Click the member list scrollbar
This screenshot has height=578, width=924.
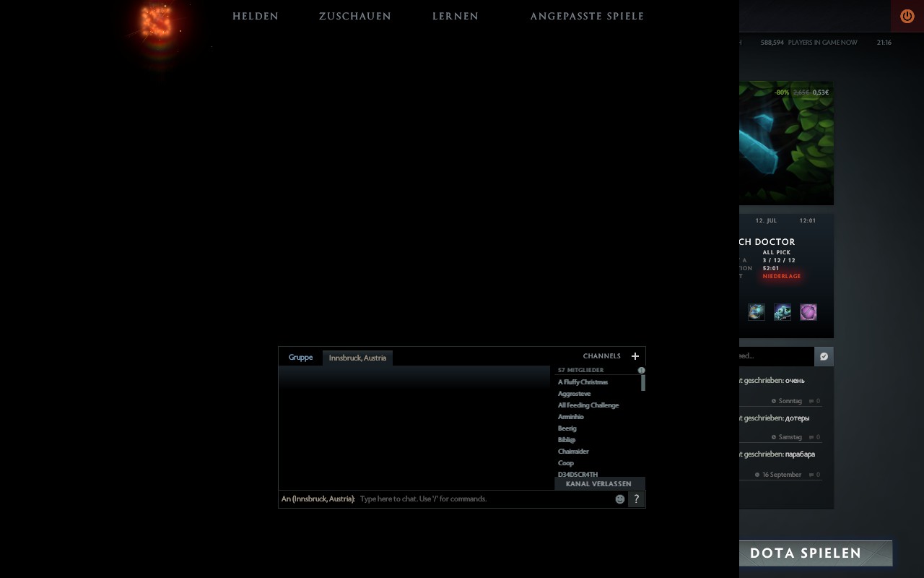[642, 383]
